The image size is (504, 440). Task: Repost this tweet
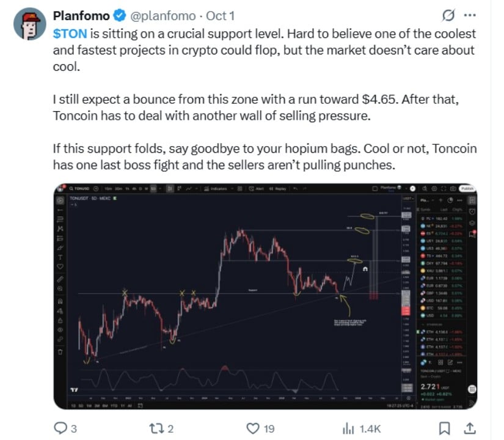(161, 428)
